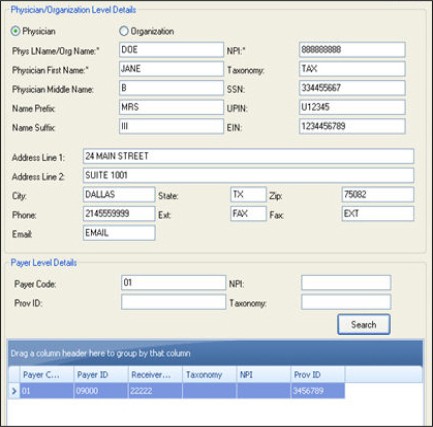Image resolution: width=433 pixels, height=427 pixels.
Task: Click the Search button
Action: tap(364, 324)
